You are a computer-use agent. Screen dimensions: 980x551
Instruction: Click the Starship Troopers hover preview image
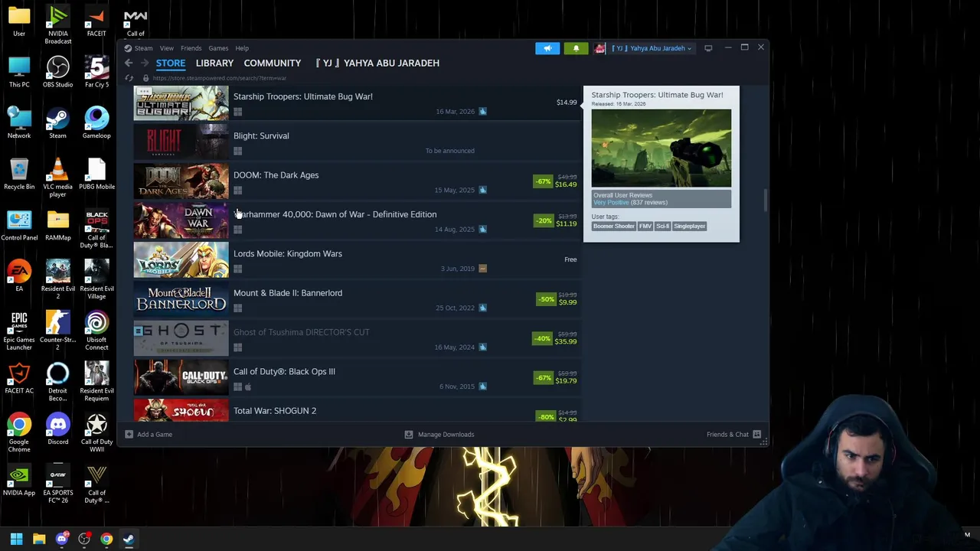(x=661, y=148)
